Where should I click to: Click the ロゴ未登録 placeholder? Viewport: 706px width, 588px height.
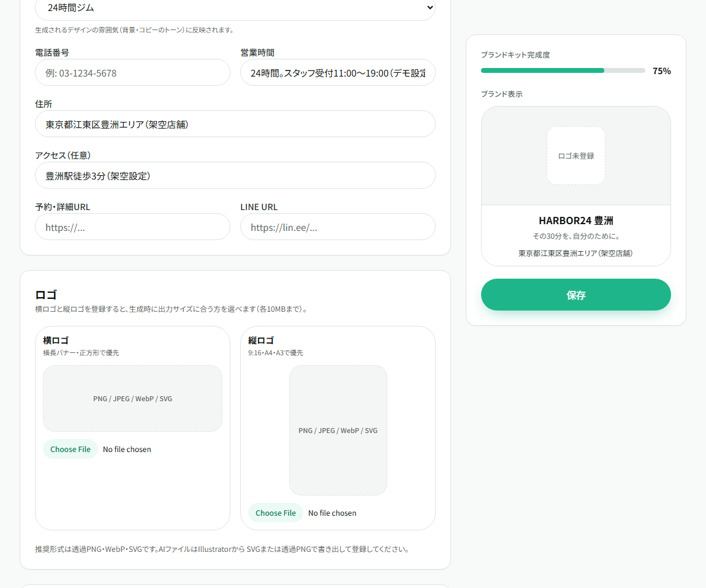(x=576, y=156)
